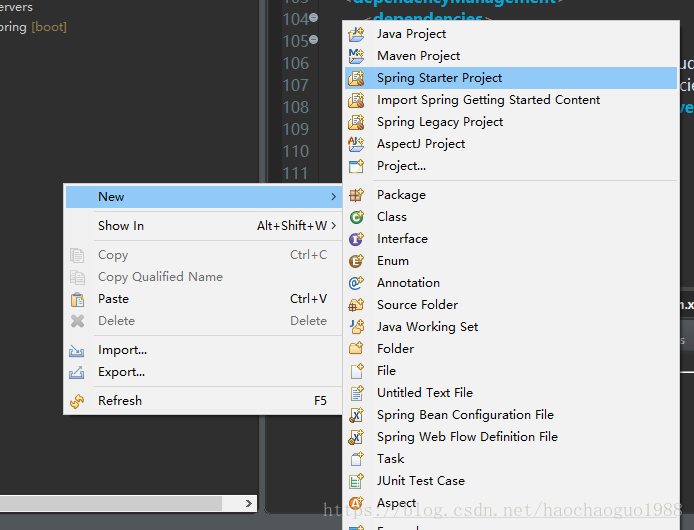The width and height of the screenshot is (694, 530).
Task: Click the Annotation @ icon
Action: click(x=356, y=283)
